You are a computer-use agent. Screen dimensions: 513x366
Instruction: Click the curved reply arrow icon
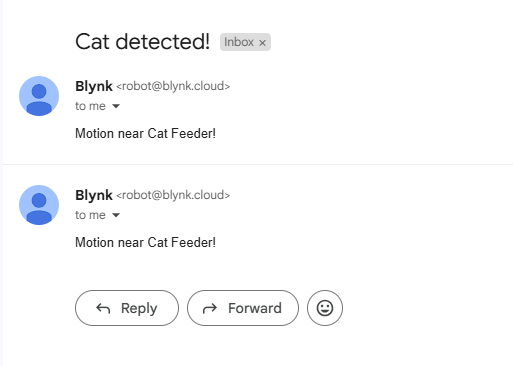(103, 309)
